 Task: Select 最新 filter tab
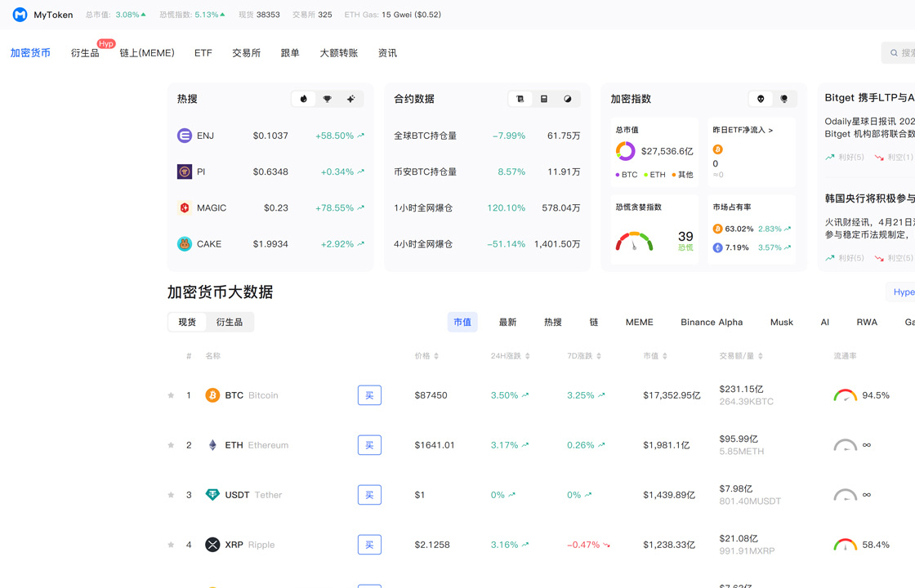(507, 322)
